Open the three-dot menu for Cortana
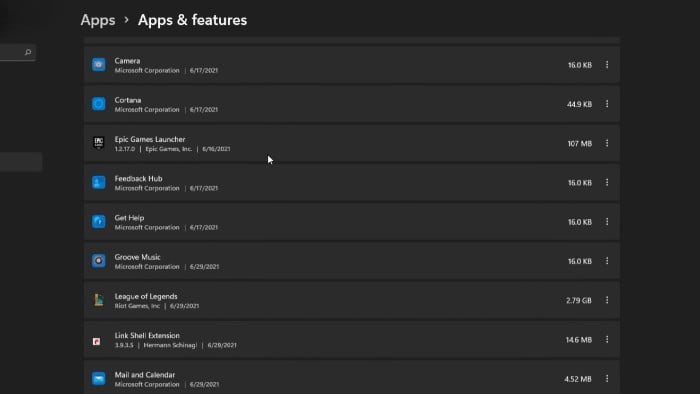Image resolution: width=700 pixels, height=394 pixels. click(x=607, y=104)
